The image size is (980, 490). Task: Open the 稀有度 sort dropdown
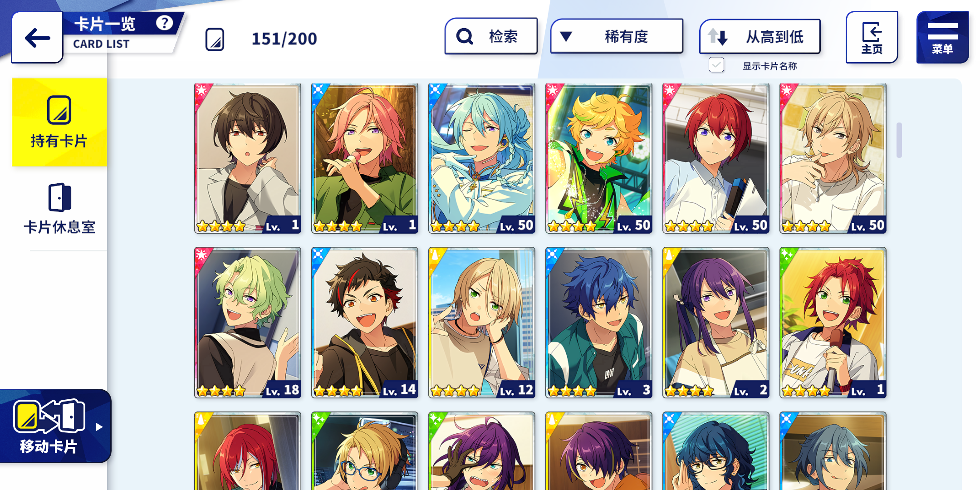(x=617, y=36)
